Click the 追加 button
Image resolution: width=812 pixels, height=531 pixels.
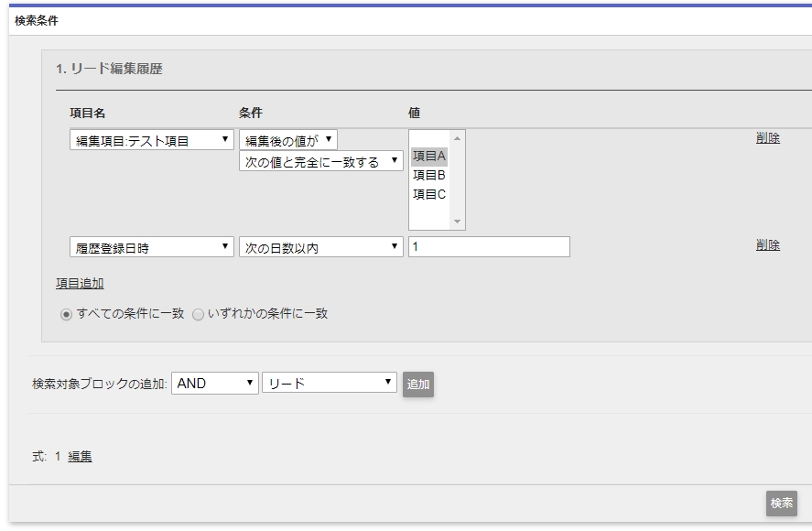coord(418,385)
